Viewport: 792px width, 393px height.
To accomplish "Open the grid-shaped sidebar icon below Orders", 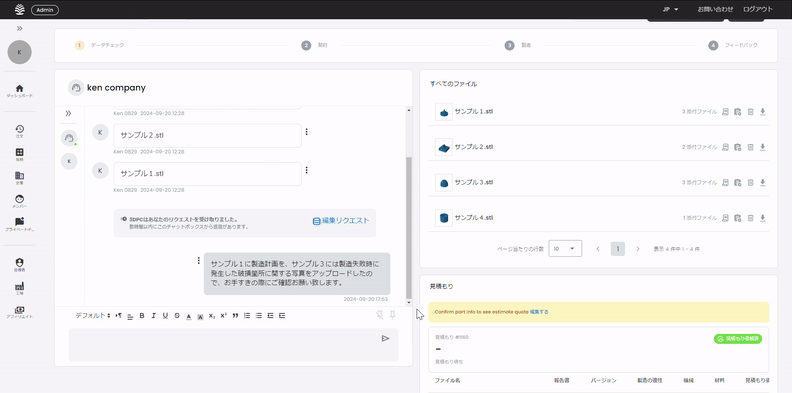I will click(20, 152).
